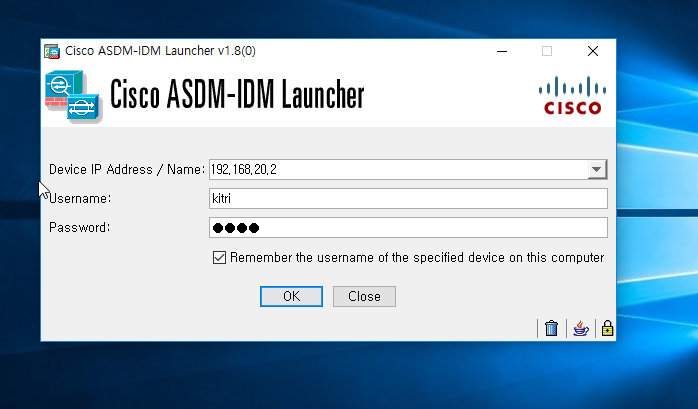This screenshot has height=409, width=698.
Task: Click the ASDM launcher title bar icon
Action: click(52, 51)
